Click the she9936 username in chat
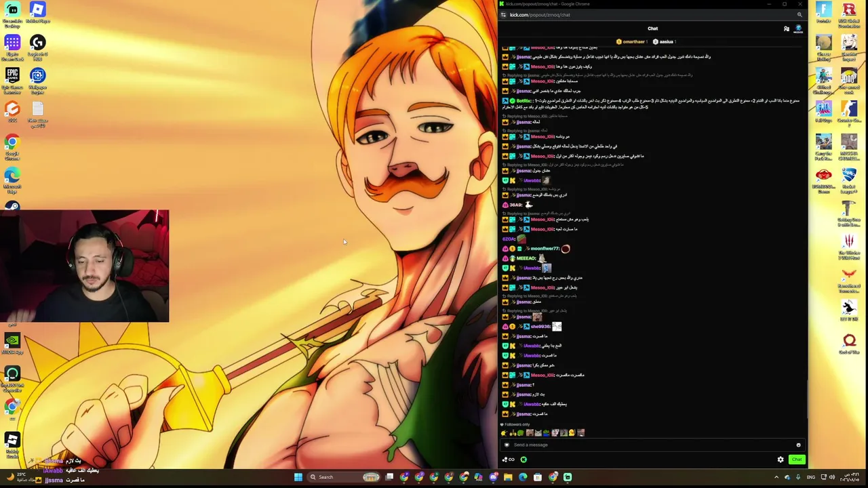This screenshot has height=488, width=868. [540, 327]
